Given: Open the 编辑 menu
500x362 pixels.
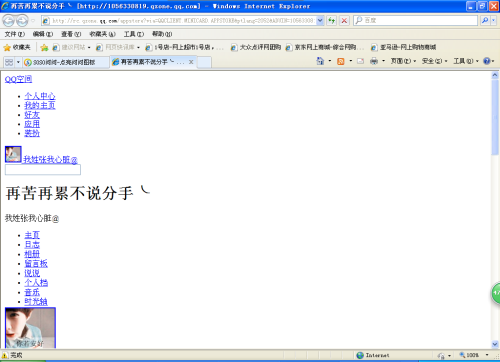Looking at the screenshot, I should [43, 34].
